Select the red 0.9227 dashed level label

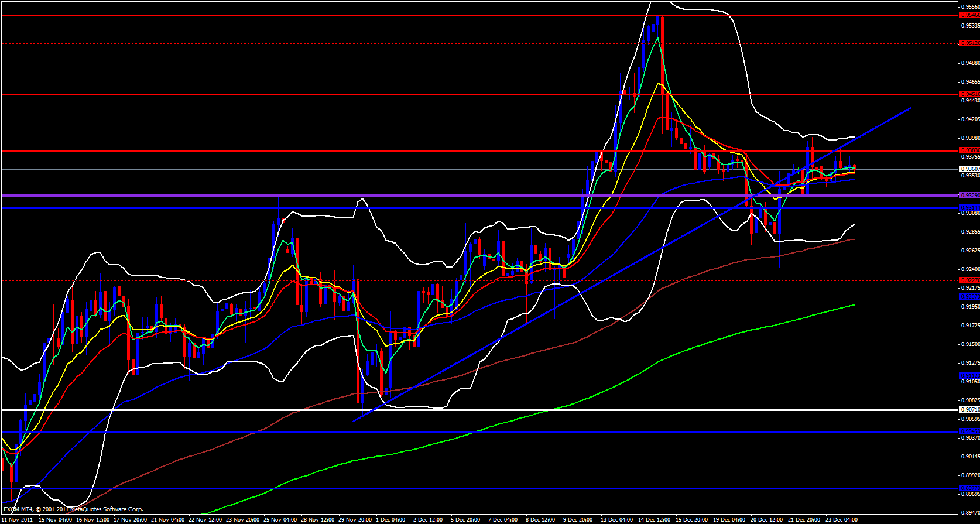pos(969,280)
